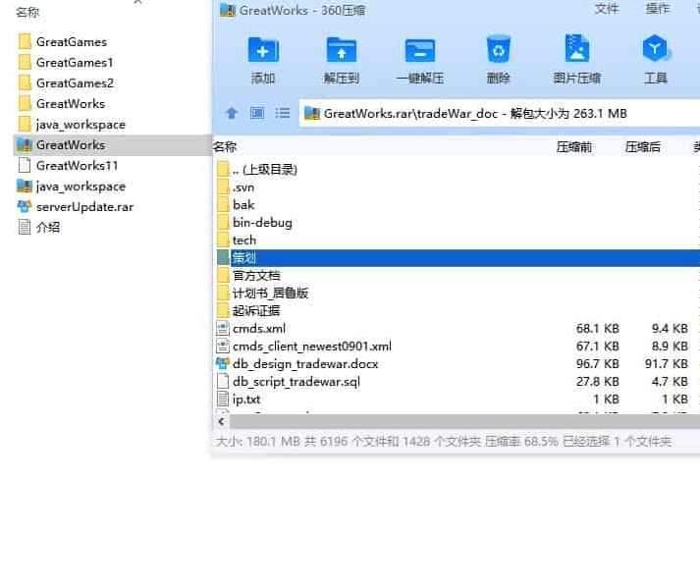This screenshot has width=700, height=588.
Task: Open the 操作 (Operations) menu
Action: pos(658,9)
